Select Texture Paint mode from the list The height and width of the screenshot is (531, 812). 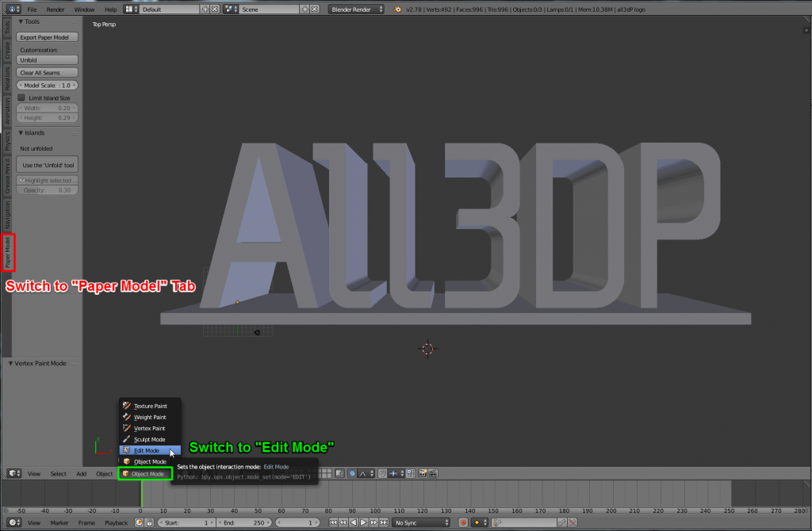pyautogui.click(x=149, y=406)
